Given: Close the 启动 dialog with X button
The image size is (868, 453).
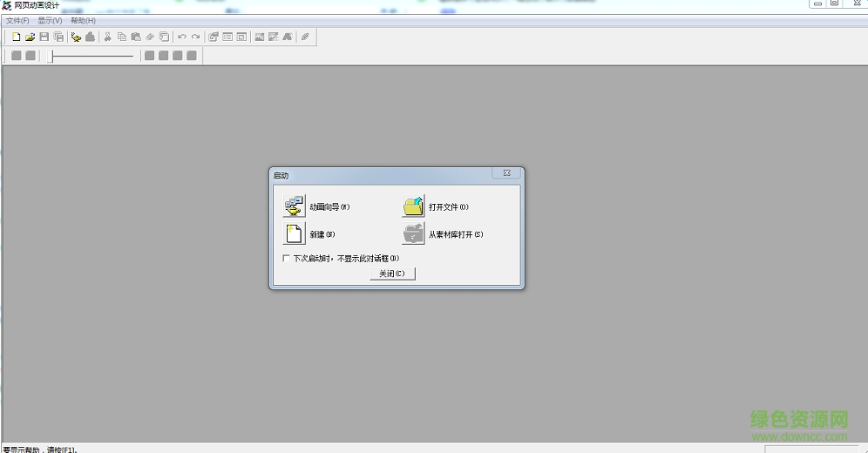Looking at the screenshot, I should point(506,174).
